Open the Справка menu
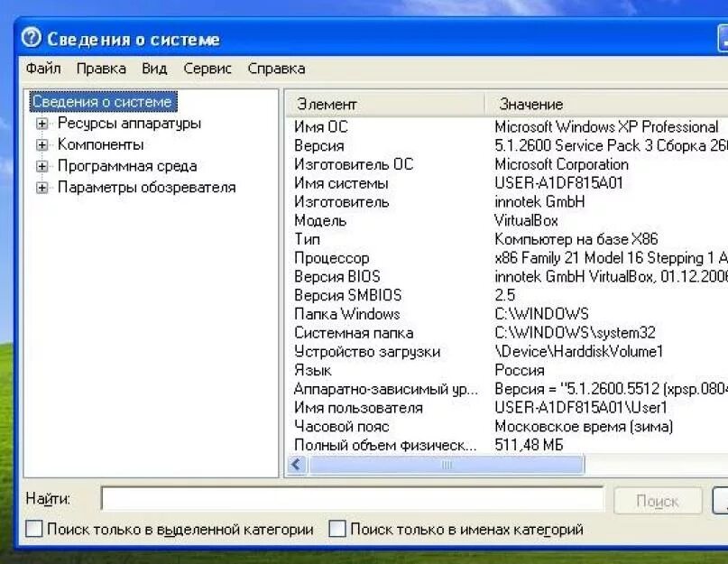Image resolution: width=728 pixels, height=564 pixels. (x=276, y=69)
